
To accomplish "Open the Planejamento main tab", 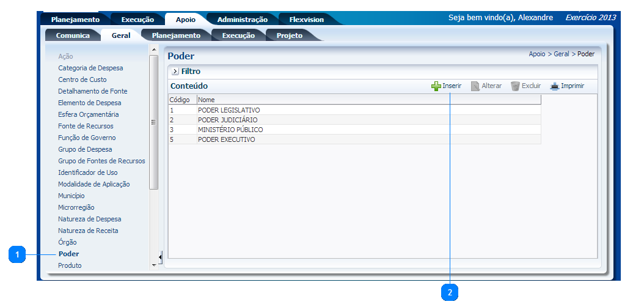I will pos(75,20).
